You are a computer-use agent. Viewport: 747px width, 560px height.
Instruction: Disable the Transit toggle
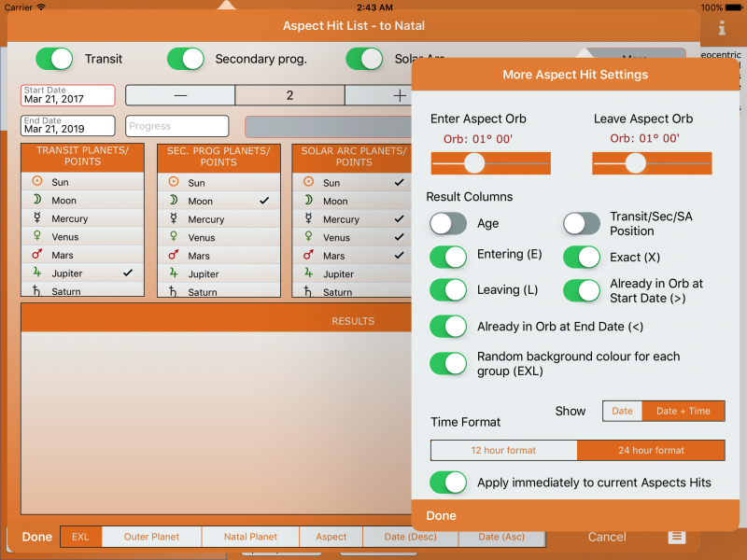click(x=53, y=59)
